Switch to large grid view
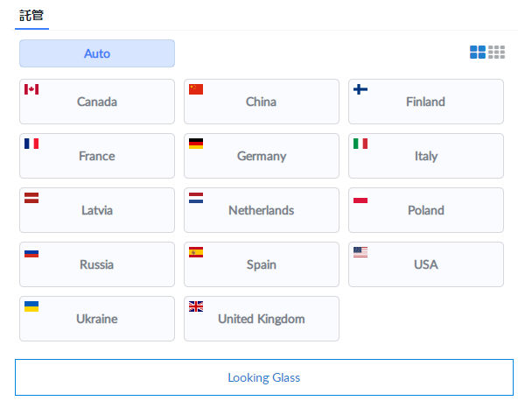The height and width of the screenshot is (408, 532). (x=478, y=53)
